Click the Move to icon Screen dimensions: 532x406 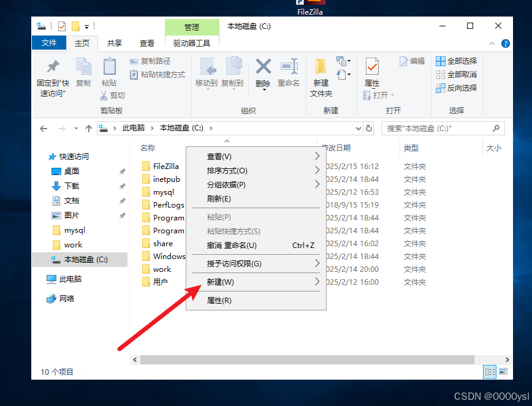(208, 66)
